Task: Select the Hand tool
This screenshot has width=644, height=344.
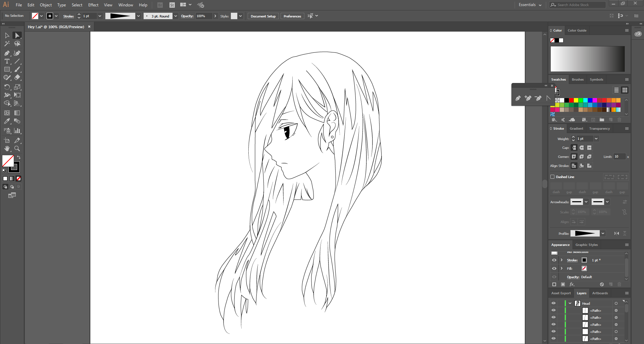Action: (x=7, y=148)
